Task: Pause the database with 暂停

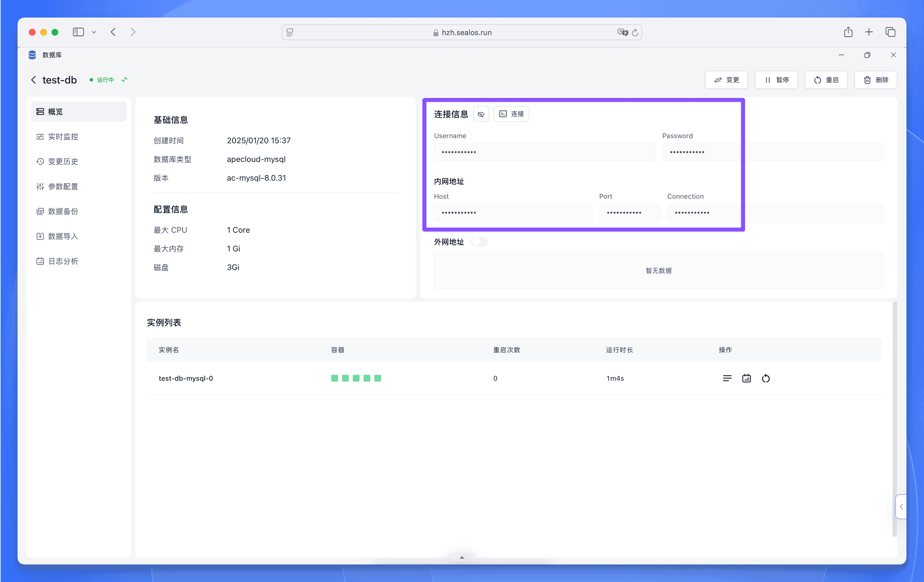Action: pos(776,80)
